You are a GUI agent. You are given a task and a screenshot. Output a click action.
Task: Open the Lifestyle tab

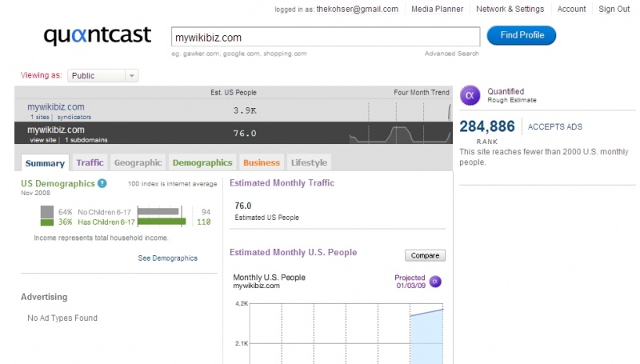point(309,162)
